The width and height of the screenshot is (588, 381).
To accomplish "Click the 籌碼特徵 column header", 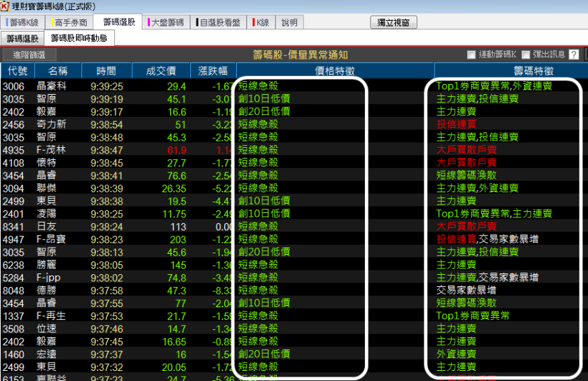I will click(x=511, y=70).
